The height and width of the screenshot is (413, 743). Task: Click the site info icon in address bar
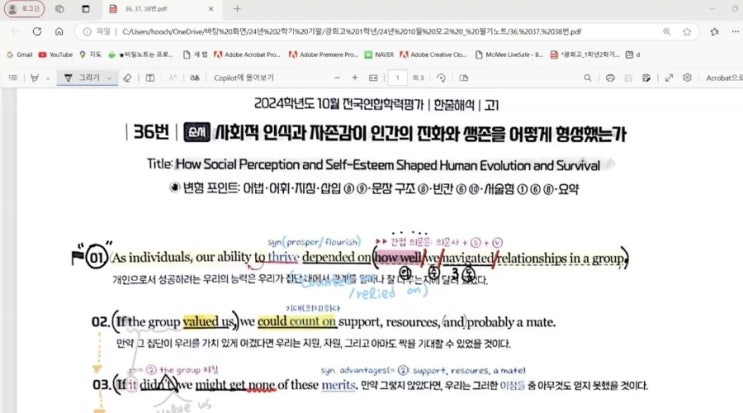click(87, 32)
